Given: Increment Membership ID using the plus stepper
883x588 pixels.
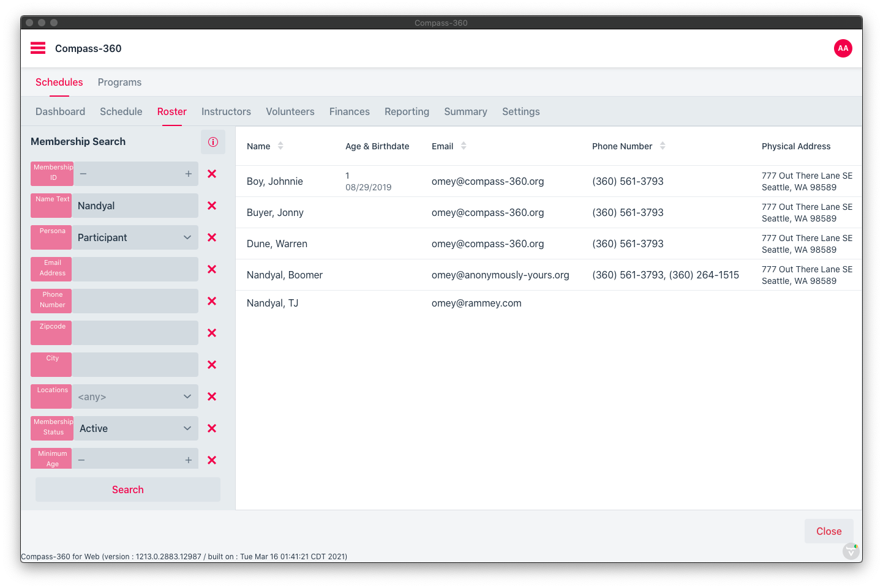Looking at the screenshot, I should click(x=189, y=174).
